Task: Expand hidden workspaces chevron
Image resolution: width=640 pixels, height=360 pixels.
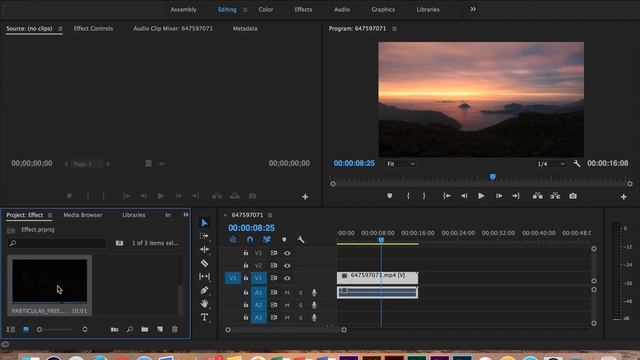Action: pos(473,9)
